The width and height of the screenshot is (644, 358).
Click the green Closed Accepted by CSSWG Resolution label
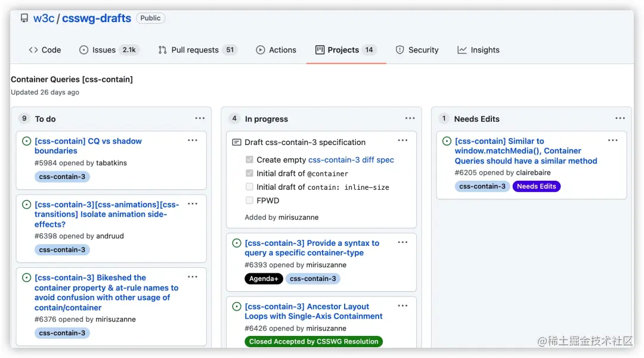click(314, 342)
